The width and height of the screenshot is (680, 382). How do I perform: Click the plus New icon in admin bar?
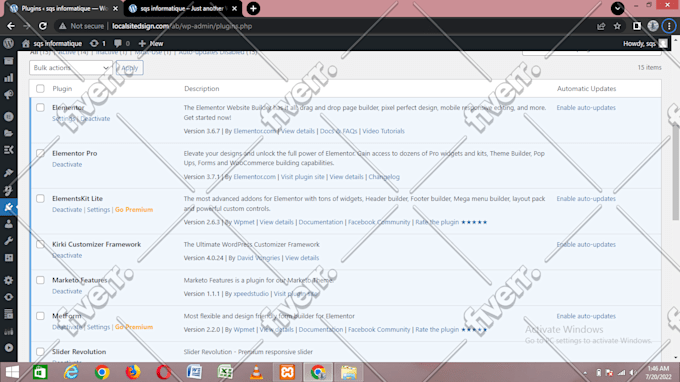142,43
